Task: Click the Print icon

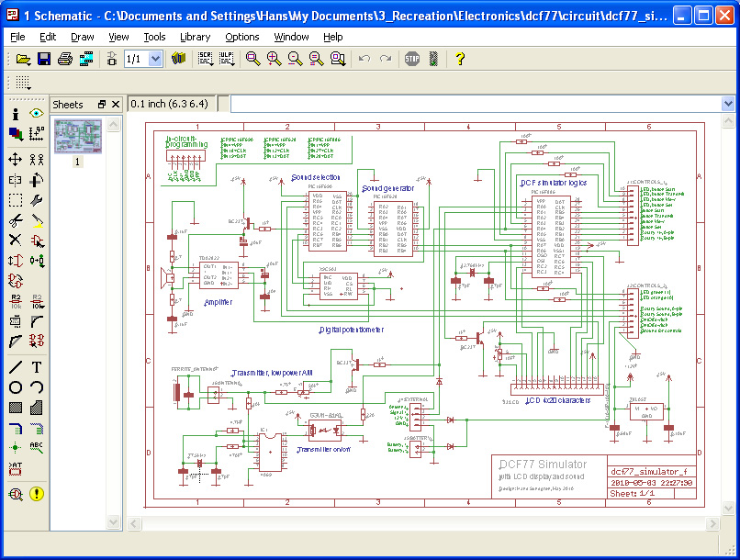Action: click(65, 59)
